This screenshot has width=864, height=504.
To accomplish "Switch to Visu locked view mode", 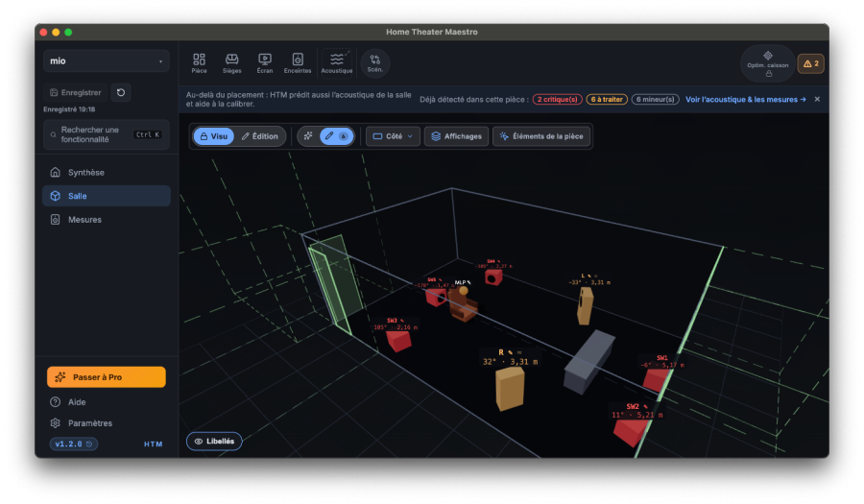I will click(214, 136).
